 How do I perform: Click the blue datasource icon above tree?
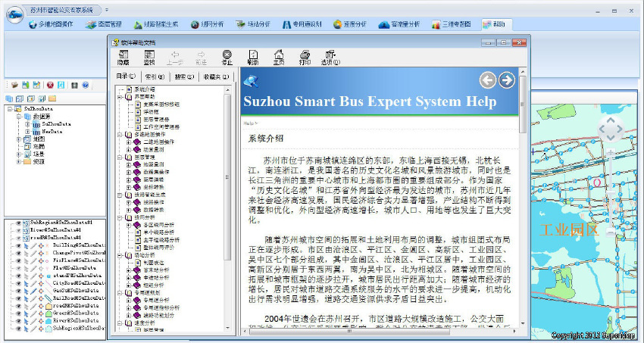tap(9, 98)
